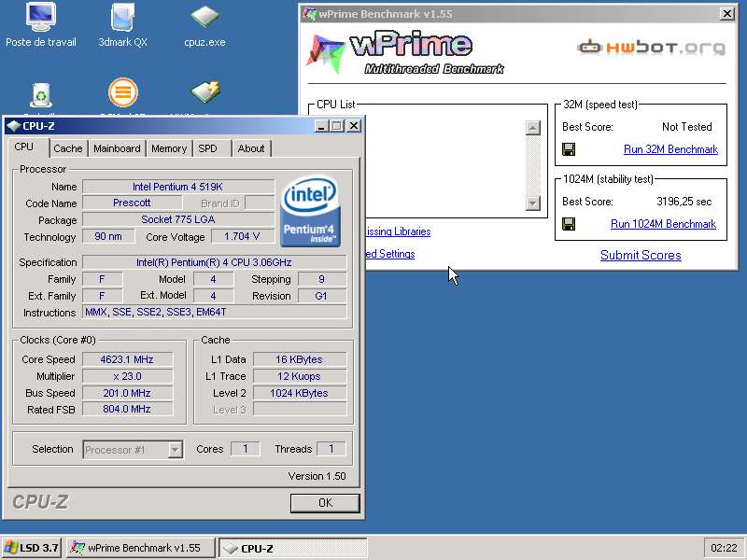Screen dimensions: 747x560
Task: Click the LSD 3.7 start button
Action: click(x=31, y=548)
